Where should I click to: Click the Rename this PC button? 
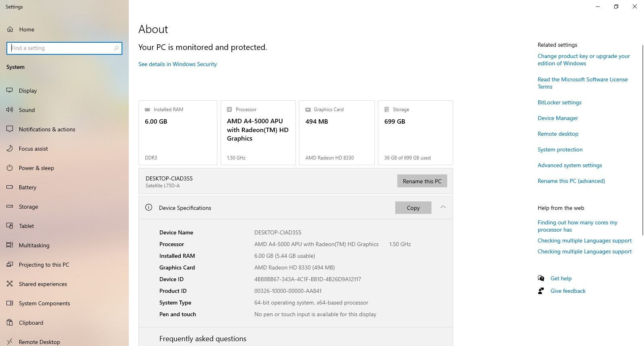coord(422,181)
